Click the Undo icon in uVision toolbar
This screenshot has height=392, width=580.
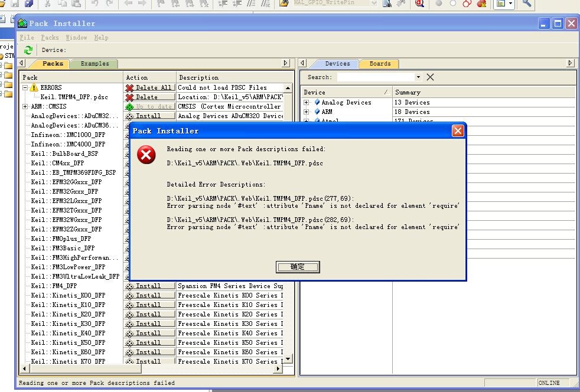click(95, 4)
